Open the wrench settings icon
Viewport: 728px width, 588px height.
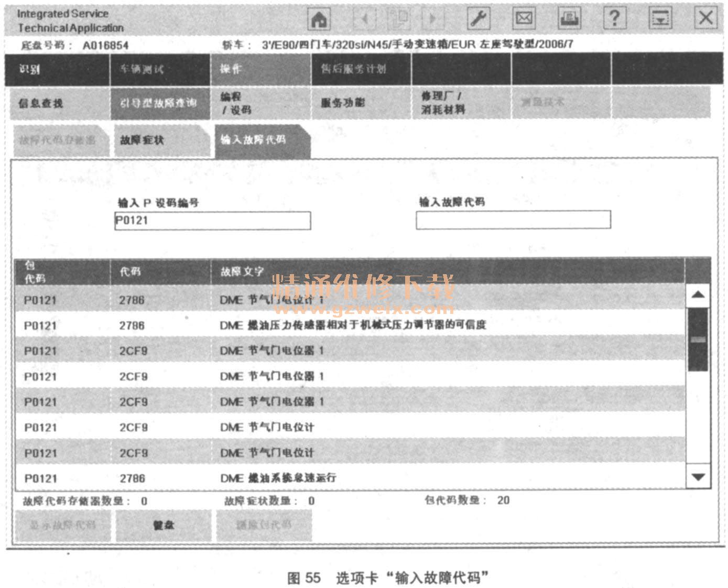[x=478, y=19]
